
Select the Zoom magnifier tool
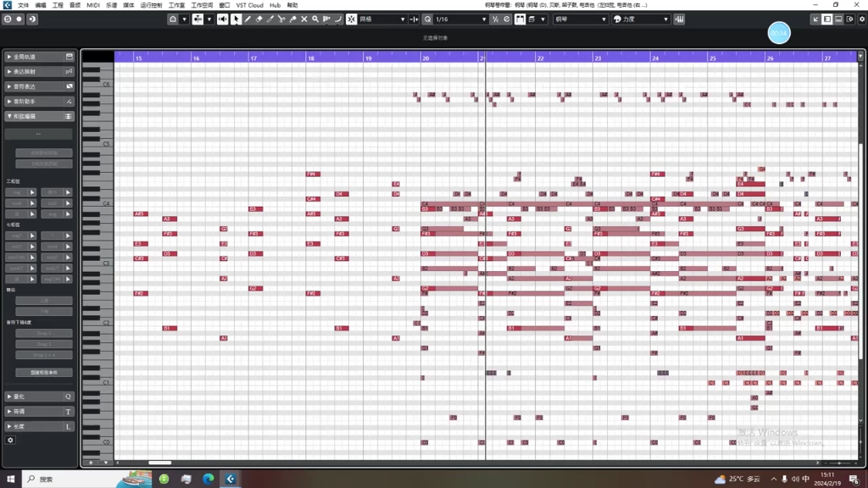pyautogui.click(x=315, y=19)
